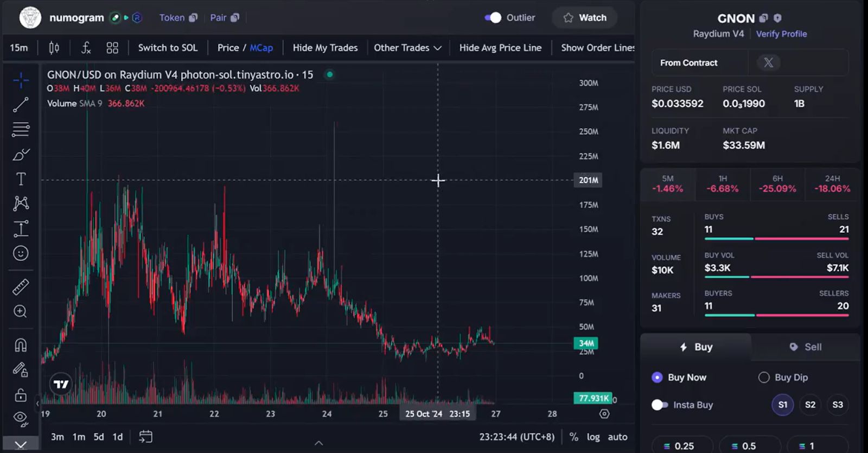Click the numogram avatar image
Viewport: 868px width, 453px height.
pos(30,18)
